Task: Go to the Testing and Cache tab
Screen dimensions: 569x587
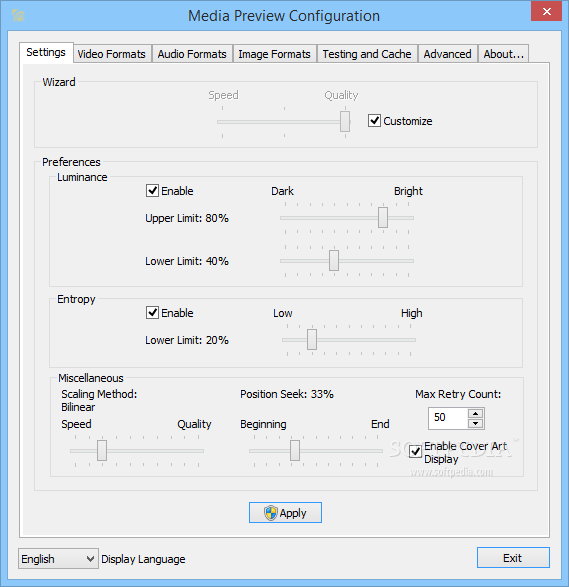Action: pos(367,54)
